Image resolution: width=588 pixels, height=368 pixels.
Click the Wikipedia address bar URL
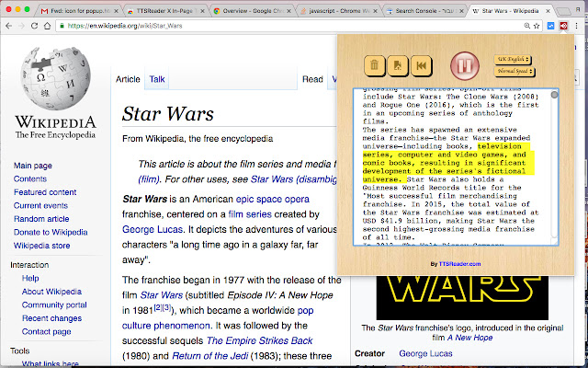click(x=125, y=26)
